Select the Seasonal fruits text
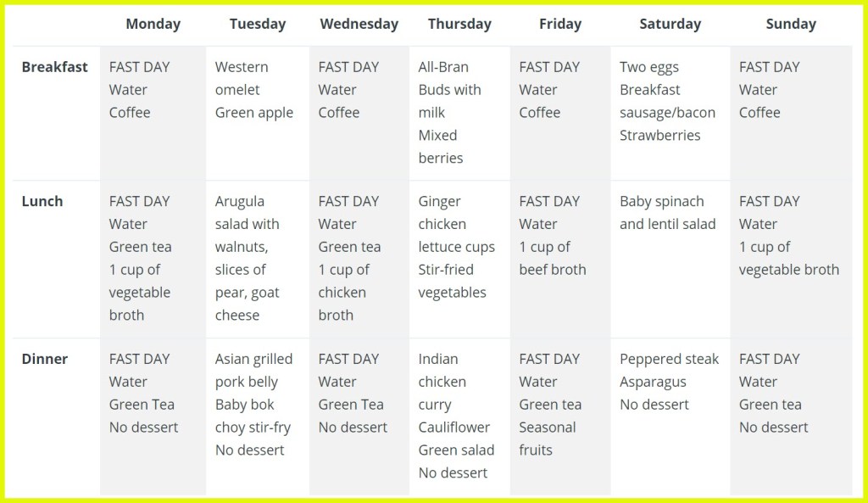The image size is (868, 503). coord(547,439)
